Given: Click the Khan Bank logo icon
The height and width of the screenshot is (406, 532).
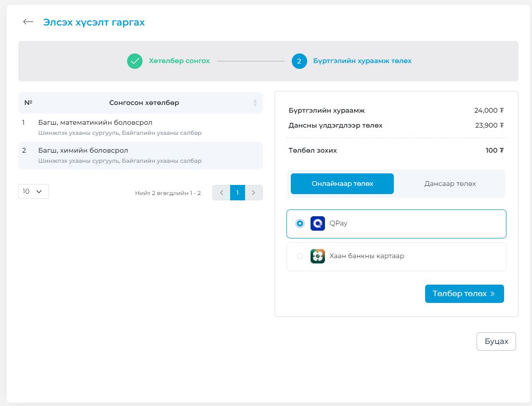Looking at the screenshot, I should (x=318, y=256).
